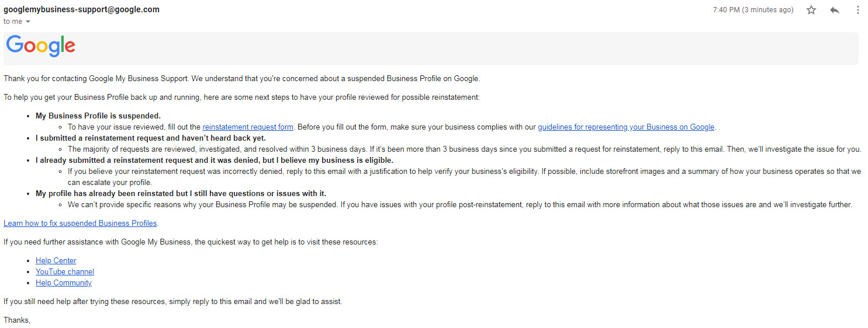Open Learn how to fix suspended Business Profiles
Image resolution: width=868 pixels, height=328 pixels.
click(80, 223)
